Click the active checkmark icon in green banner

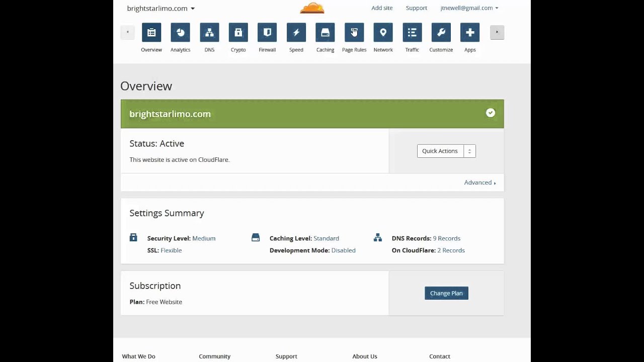coord(491,113)
